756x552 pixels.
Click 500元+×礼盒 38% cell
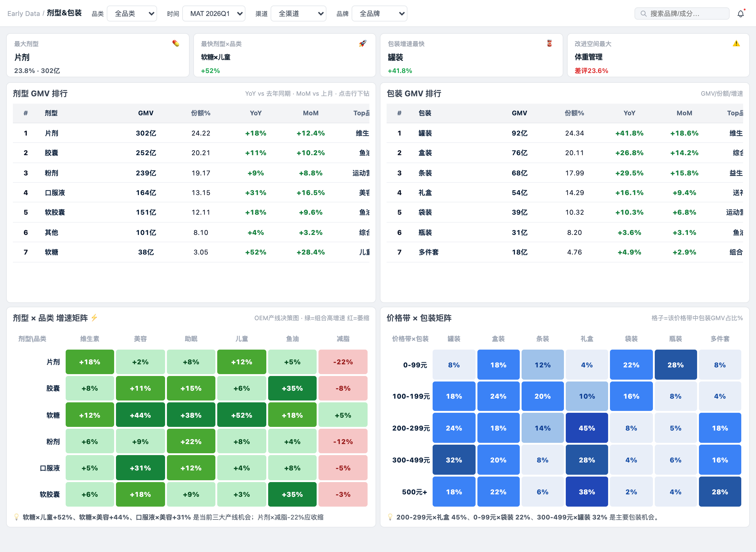(587, 492)
